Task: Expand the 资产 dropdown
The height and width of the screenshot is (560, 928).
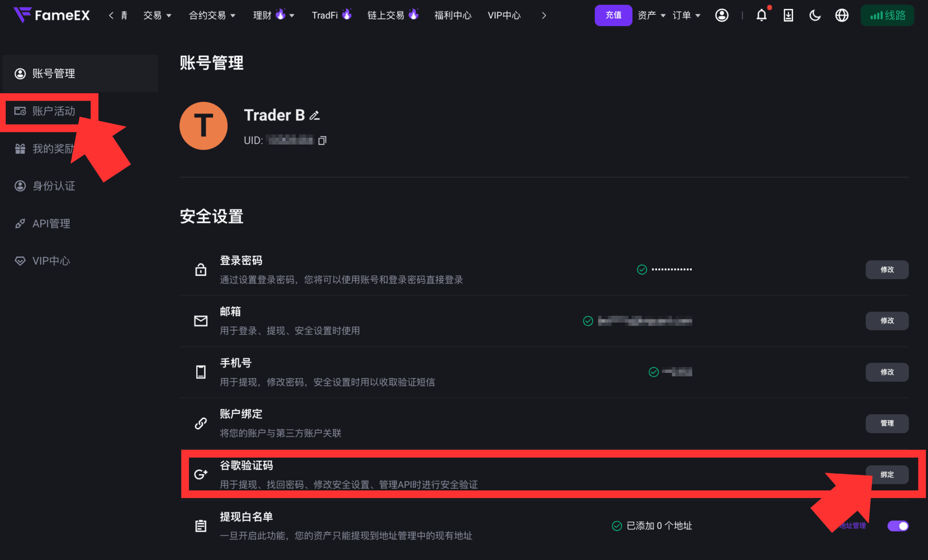Action: point(652,15)
